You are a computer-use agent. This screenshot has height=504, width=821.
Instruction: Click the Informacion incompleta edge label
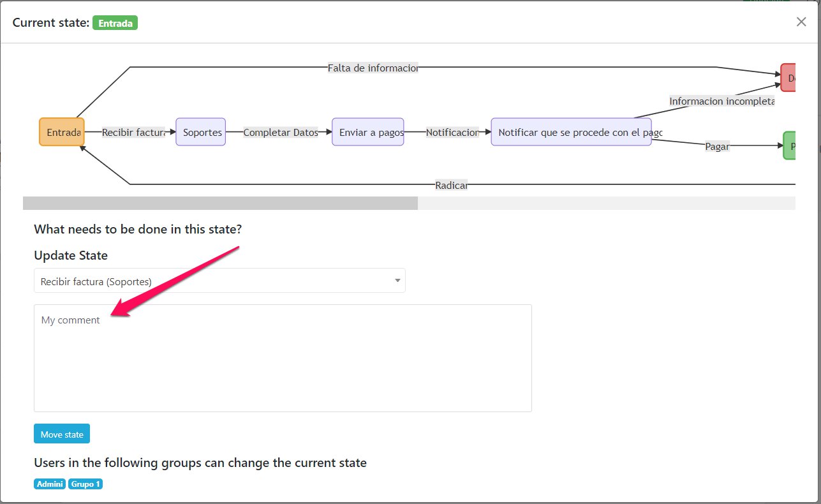721,101
